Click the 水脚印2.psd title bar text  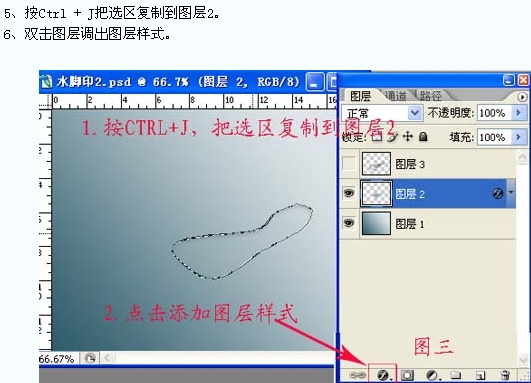[178, 82]
